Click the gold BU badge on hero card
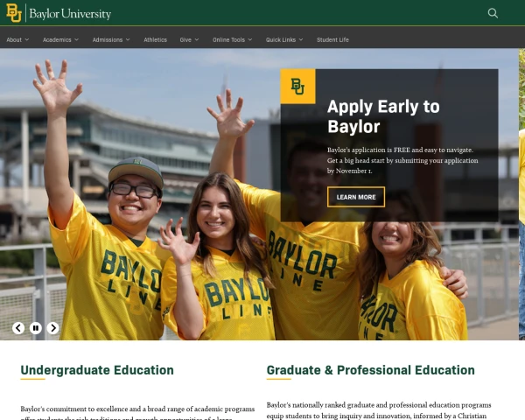Viewport: 525px width, 420px height. (297, 87)
